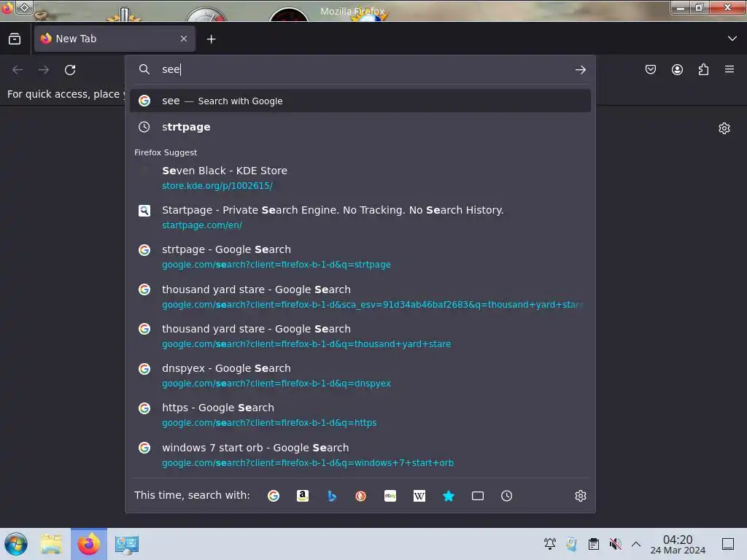Click the Back navigation arrow
The width and height of the screenshot is (747, 560).
(18, 70)
